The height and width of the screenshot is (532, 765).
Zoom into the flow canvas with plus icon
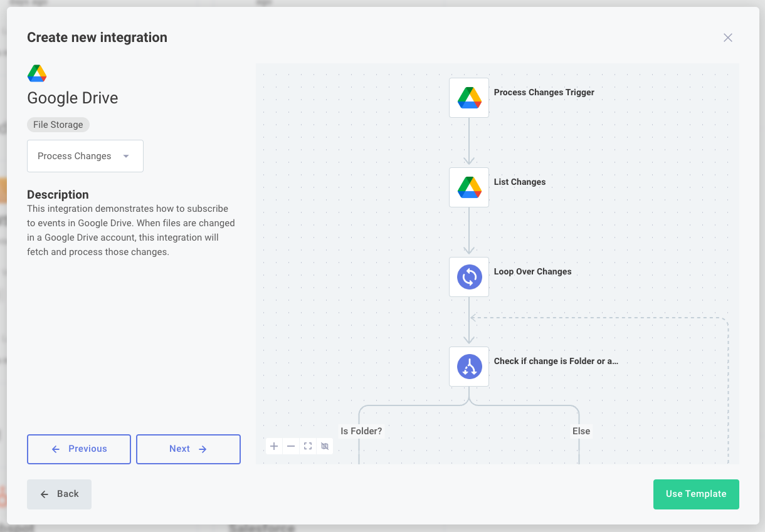274,446
